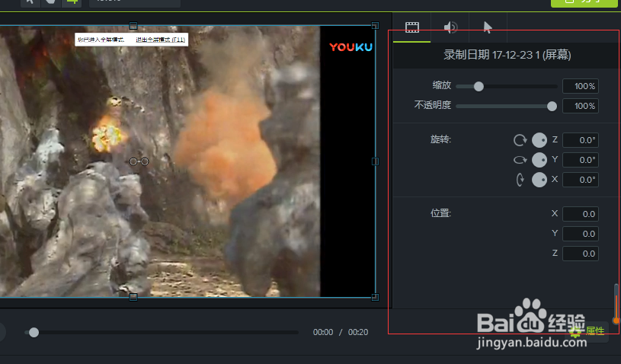Click the 旋转: label
Screen dimensions: 621x364
click(441, 139)
